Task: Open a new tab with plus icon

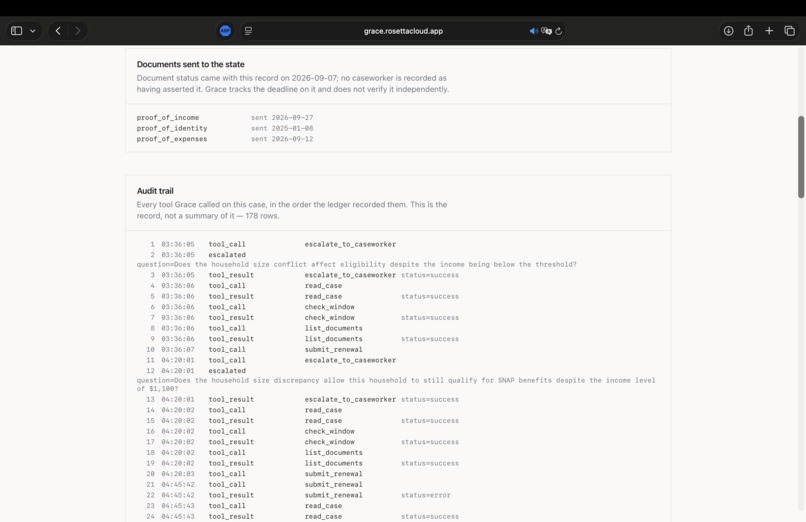Action: pyautogui.click(x=769, y=31)
